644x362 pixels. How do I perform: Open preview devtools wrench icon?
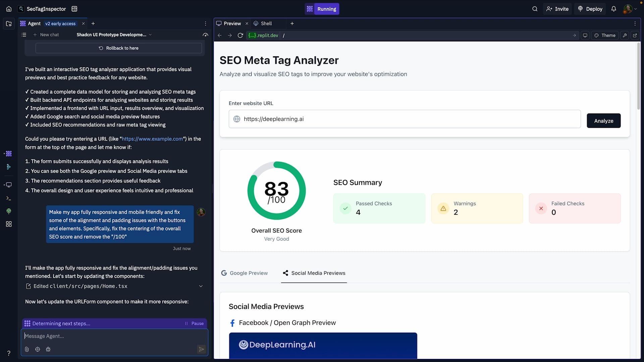625,36
